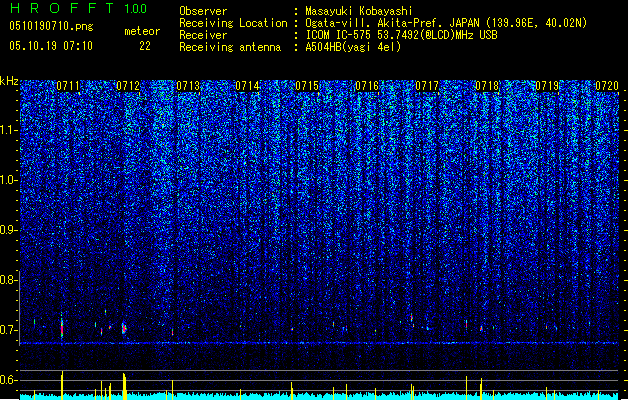Click observer name Masayuki Kobayashi

pos(358,11)
